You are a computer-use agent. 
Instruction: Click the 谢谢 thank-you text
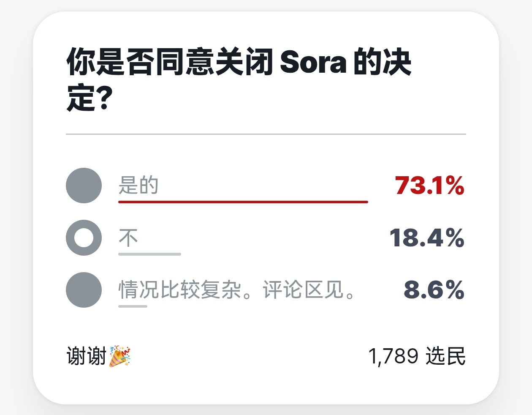(x=86, y=356)
